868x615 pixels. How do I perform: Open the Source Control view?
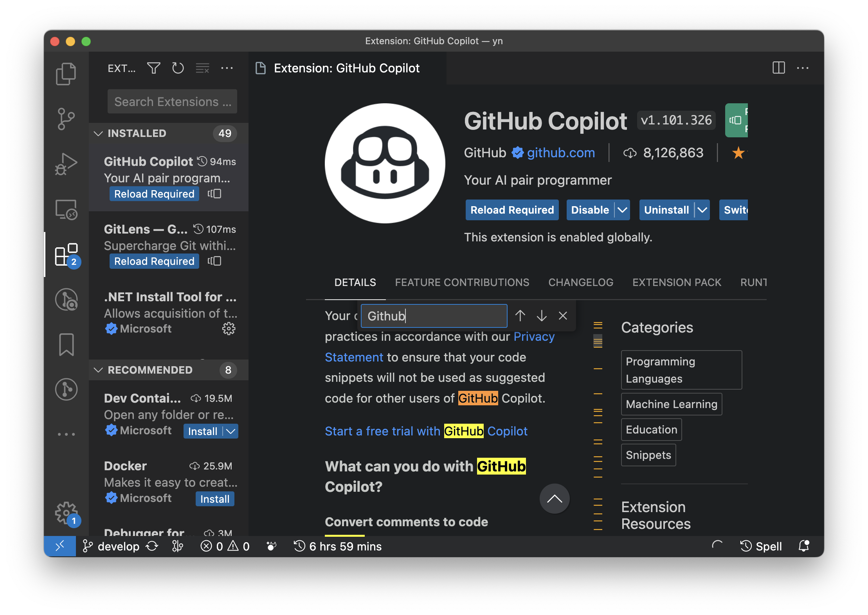click(x=66, y=119)
